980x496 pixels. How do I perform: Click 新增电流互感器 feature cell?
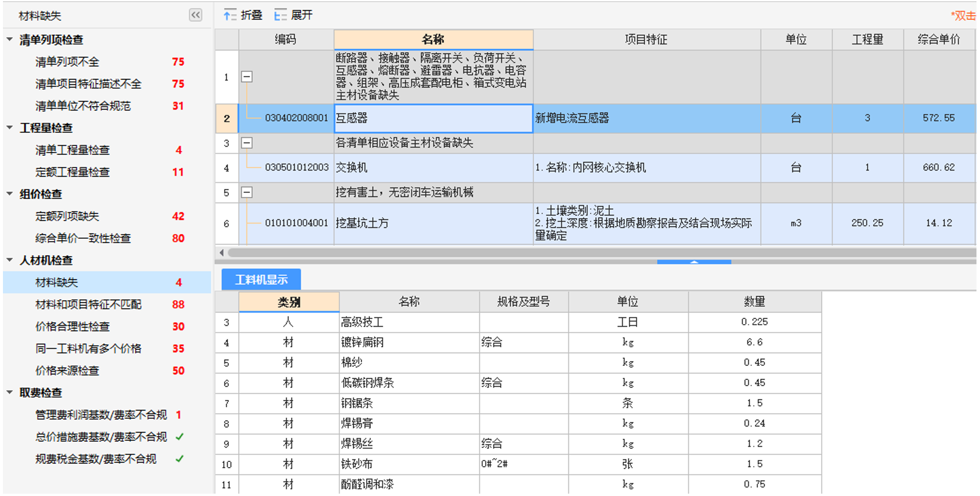[x=647, y=118]
